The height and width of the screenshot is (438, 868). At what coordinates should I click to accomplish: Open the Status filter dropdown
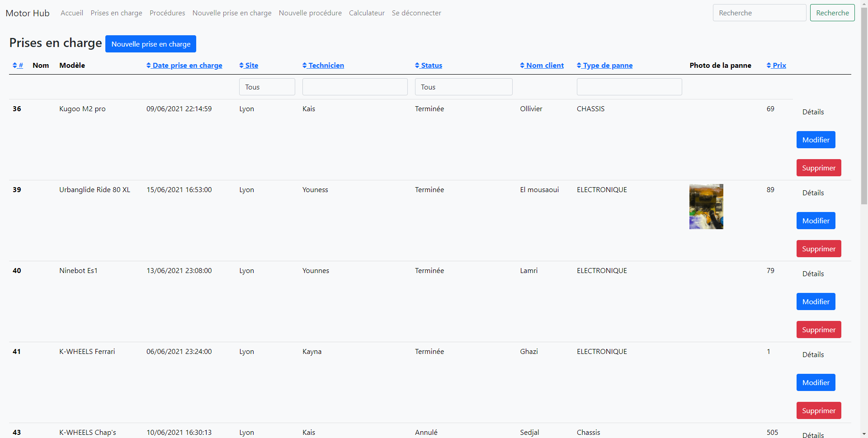[464, 87]
